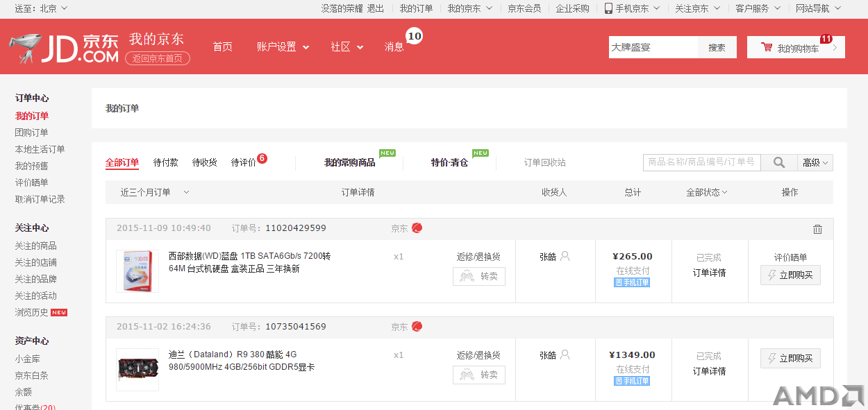The height and width of the screenshot is (410, 868).
Task: Click 转卖 button in WD hard drive order
Action: (479, 276)
